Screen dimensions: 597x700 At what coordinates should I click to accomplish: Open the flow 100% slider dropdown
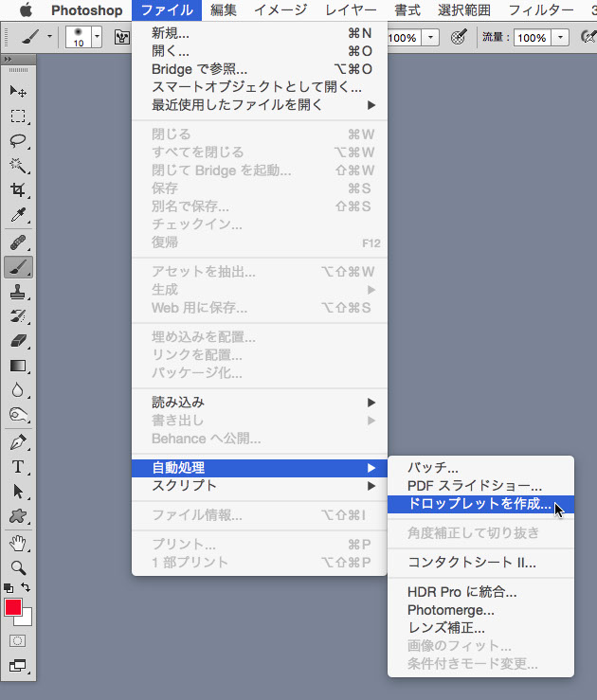[560, 38]
